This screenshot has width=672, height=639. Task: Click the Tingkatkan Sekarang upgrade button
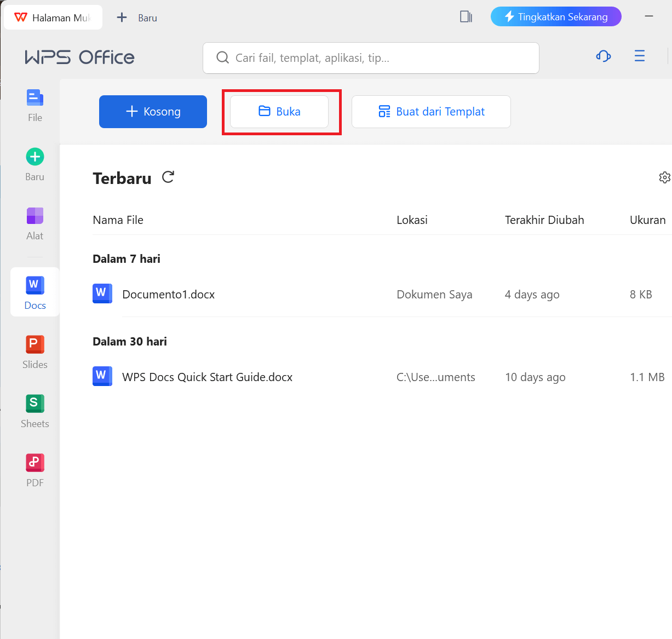point(555,16)
